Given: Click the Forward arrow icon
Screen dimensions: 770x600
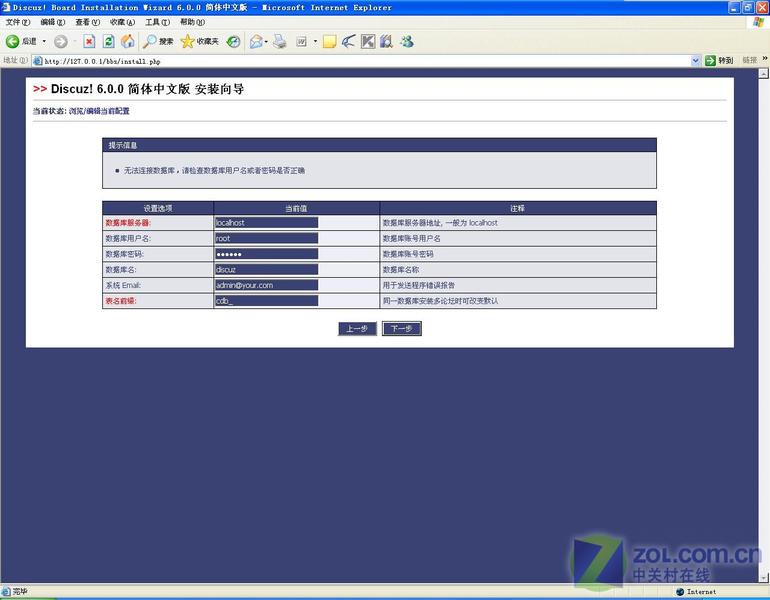Looking at the screenshot, I should click(x=60, y=42).
